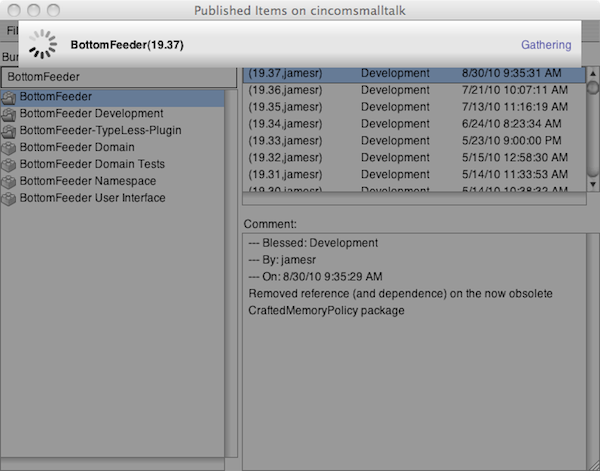The width and height of the screenshot is (600, 471).
Task: Click the versions list horizontal scrollbar
Action: point(414,199)
